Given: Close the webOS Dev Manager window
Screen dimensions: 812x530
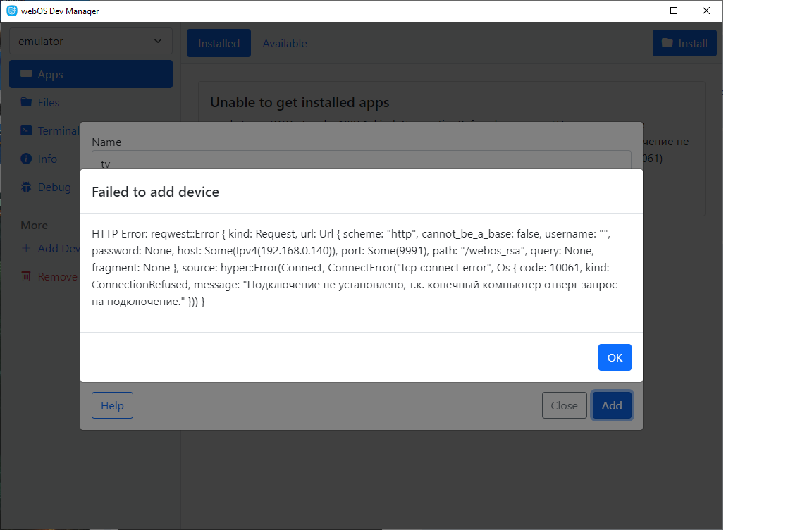Looking at the screenshot, I should [x=706, y=11].
